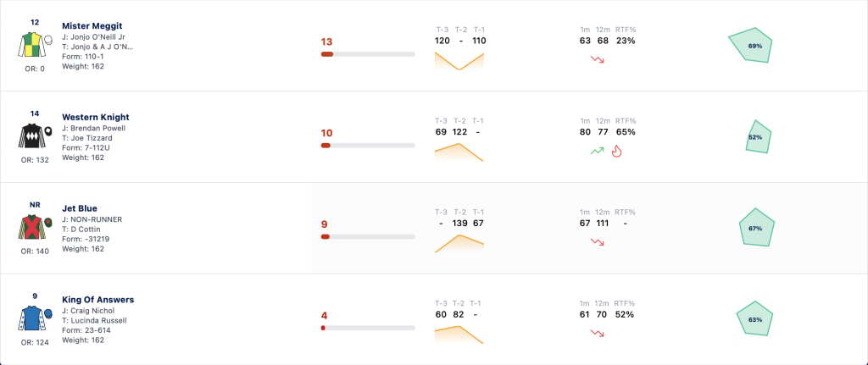Click the rating bar showing 13 for Mister Meggit
This screenshot has height=365, width=868.
tap(368, 54)
